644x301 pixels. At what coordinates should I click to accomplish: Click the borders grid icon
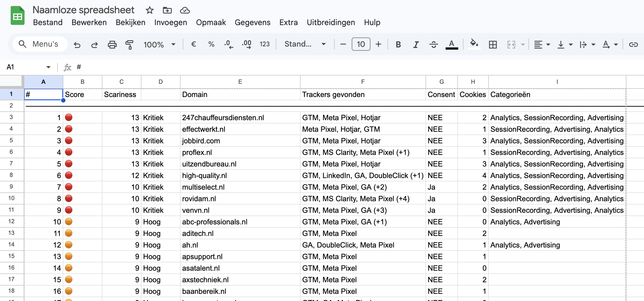click(x=493, y=44)
